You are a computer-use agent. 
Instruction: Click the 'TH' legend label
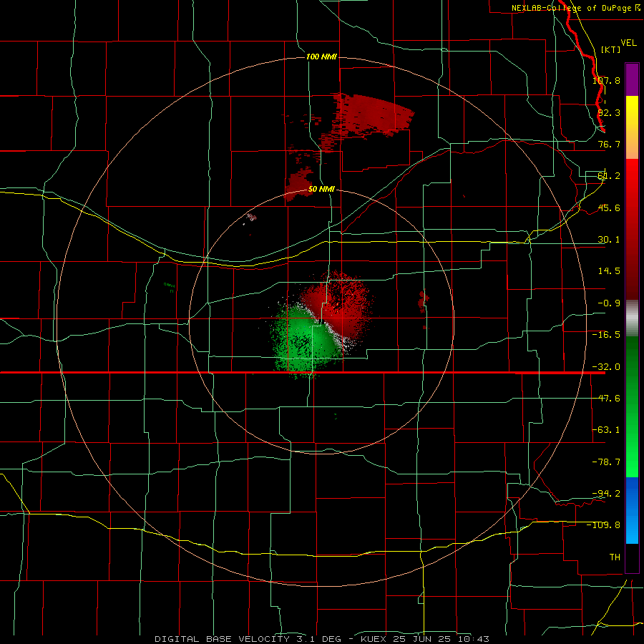tap(615, 557)
